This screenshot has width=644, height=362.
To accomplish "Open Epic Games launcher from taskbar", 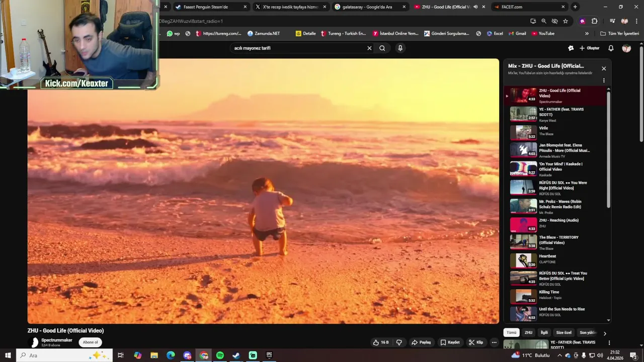I will pyautogui.click(x=269, y=355).
